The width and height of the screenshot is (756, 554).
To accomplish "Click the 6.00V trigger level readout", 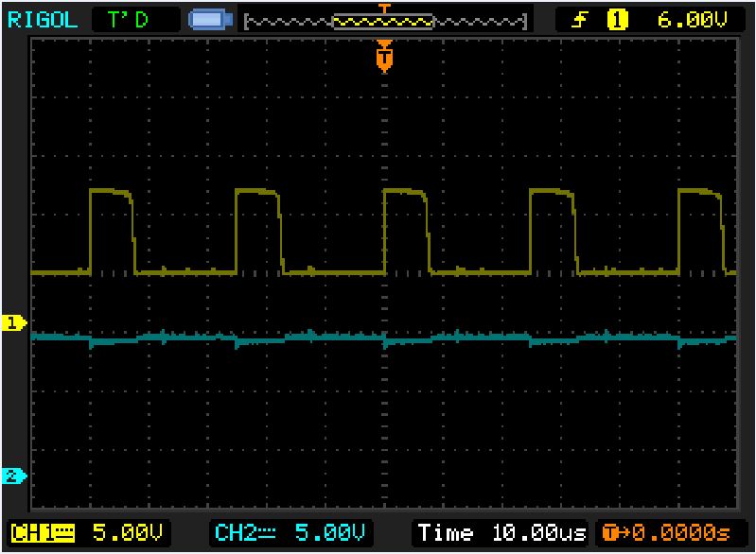I will pyautogui.click(x=692, y=20).
